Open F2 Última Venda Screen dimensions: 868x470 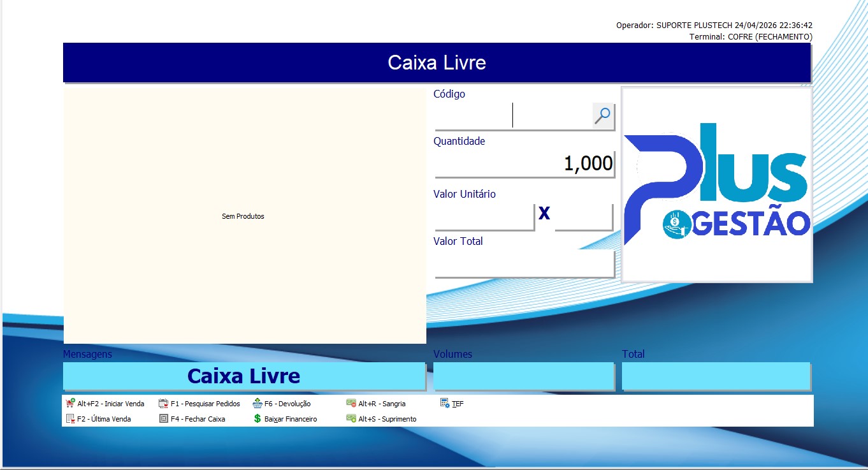[x=99, y=419]
